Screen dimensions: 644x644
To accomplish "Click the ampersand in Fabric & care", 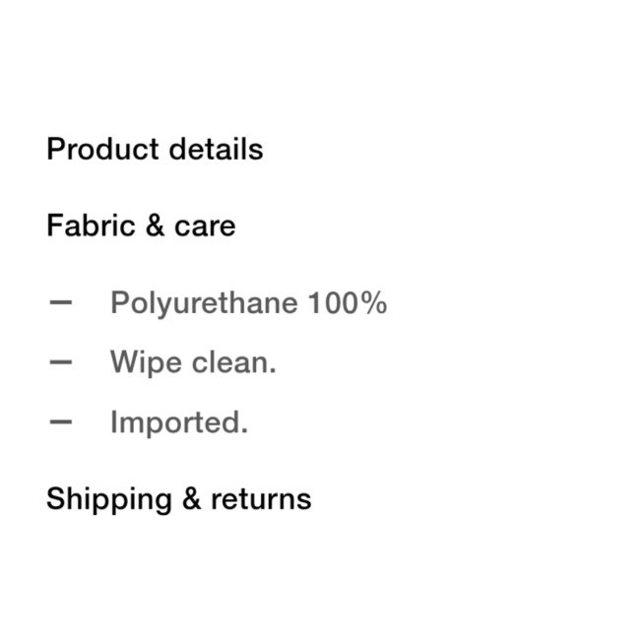I will pos(155,225).
